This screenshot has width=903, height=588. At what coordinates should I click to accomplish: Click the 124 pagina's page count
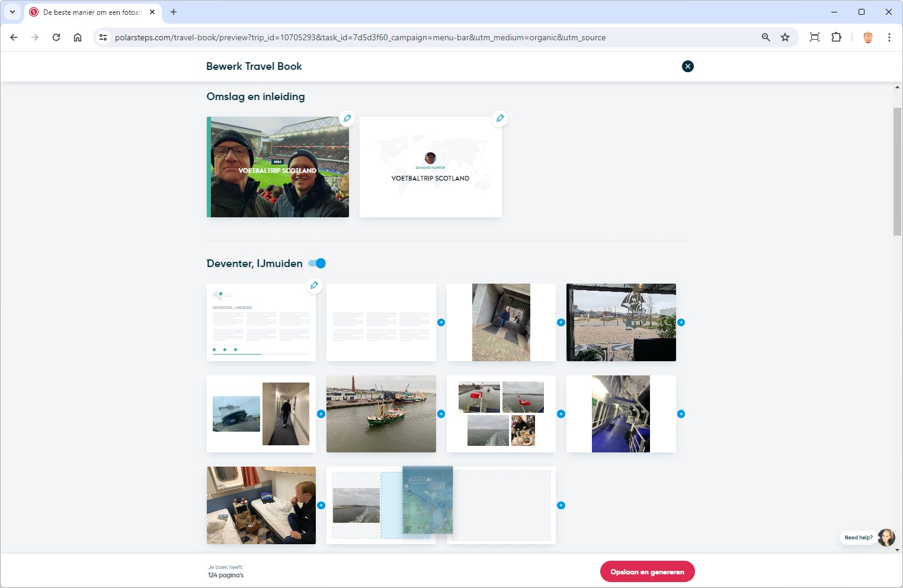pyautogui.click(x=226, y=575)
